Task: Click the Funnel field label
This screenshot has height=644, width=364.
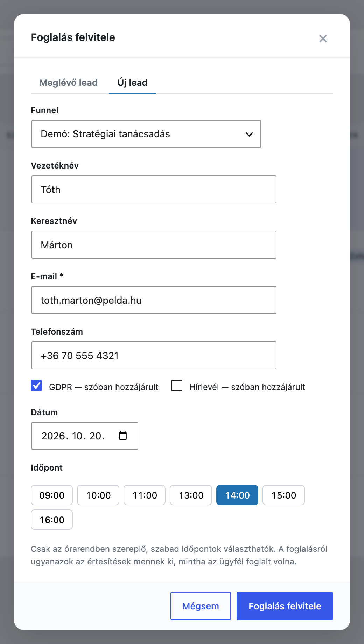Action: tap(44, 110)
